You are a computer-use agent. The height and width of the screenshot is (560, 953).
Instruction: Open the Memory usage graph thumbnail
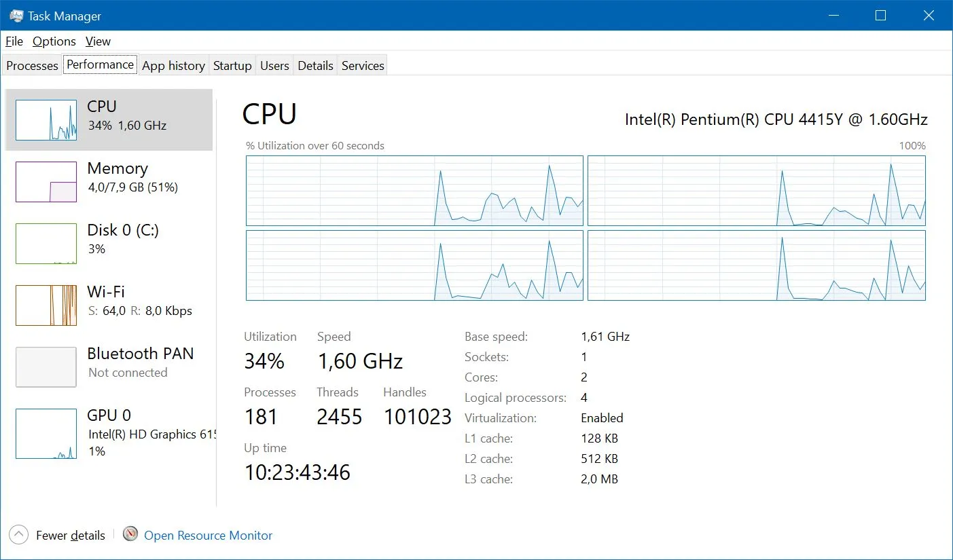46,182
